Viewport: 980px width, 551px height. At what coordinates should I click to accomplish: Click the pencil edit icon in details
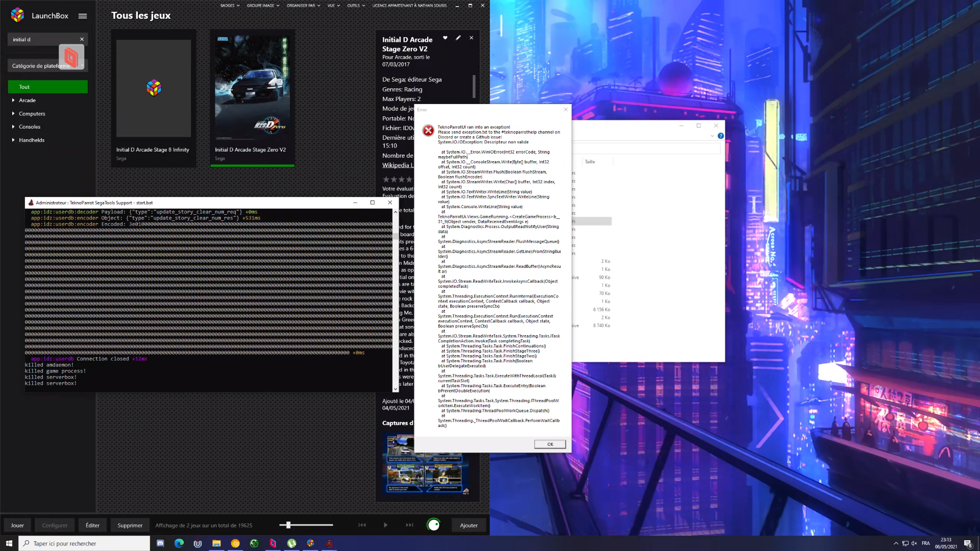point(458,38)
